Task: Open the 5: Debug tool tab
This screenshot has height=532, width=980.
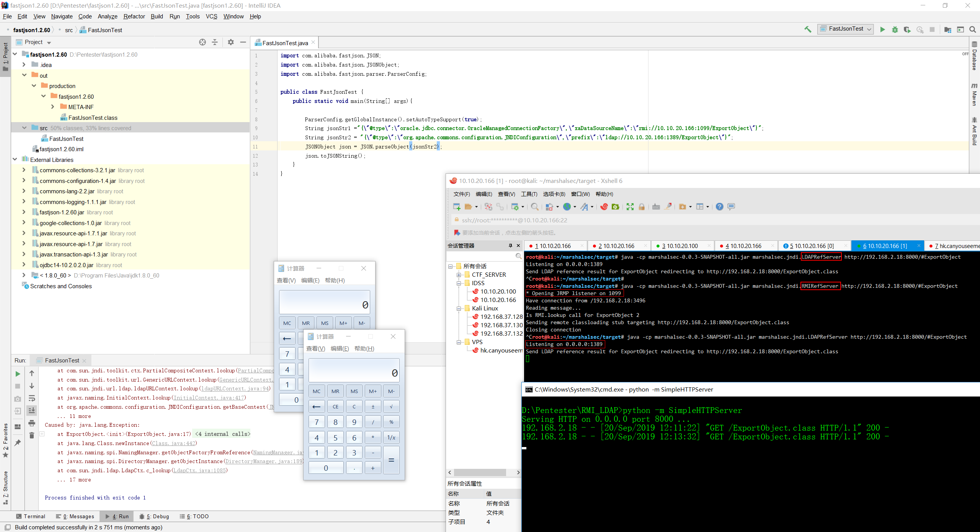Action: [x=154, y=516]
